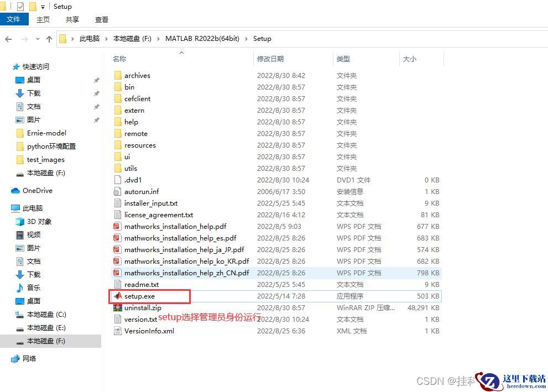Select the uninstall.zip WinRAR icon
548x392 pixels.
[x=117, y=308]
